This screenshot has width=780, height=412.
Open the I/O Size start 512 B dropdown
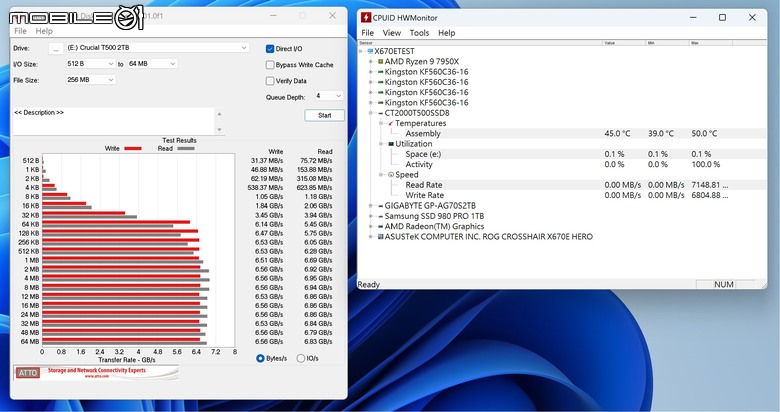click(91, 64)
